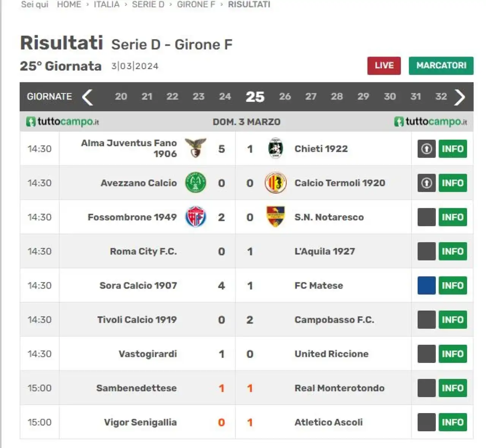Show next giornate with right chevron

(x=459, y=97)
